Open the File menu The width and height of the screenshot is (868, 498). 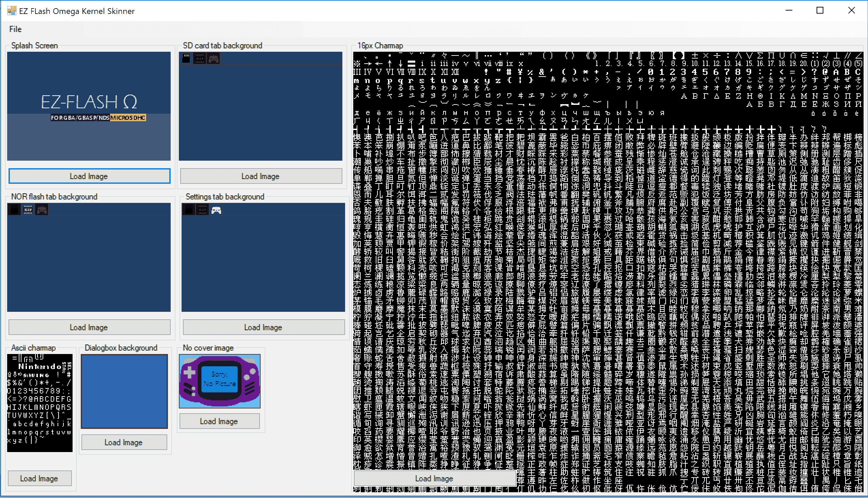(15, 29)
